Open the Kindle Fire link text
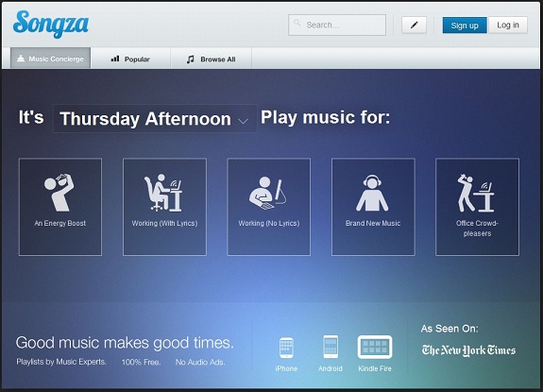This screenshot has width=543, height=392. pyautogui.click(x=375, y=368)
